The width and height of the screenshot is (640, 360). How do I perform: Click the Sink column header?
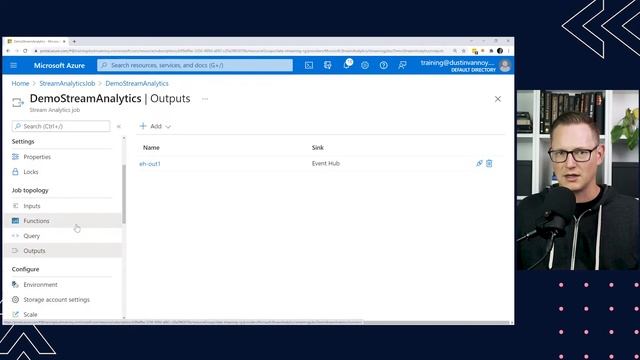click(x=318, y=148)
